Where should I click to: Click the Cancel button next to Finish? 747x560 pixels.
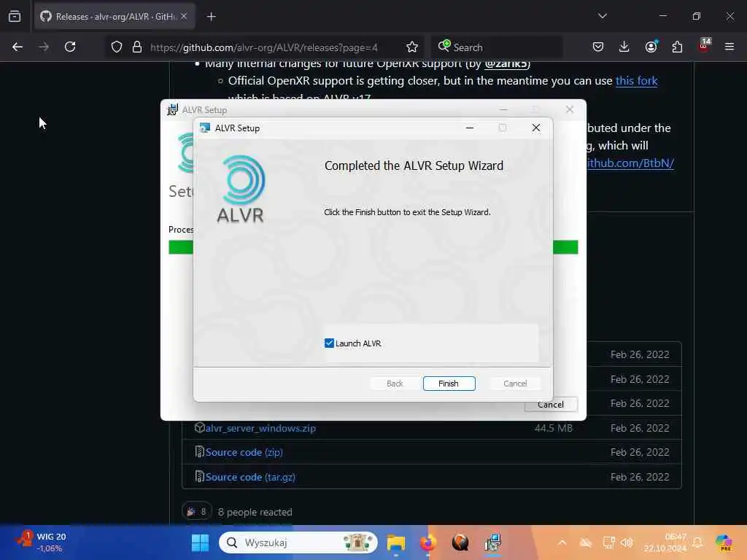click(515, 384)
